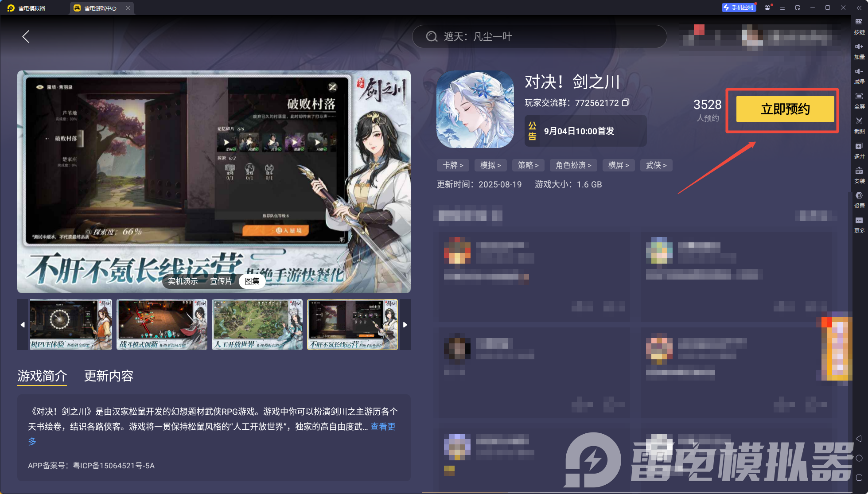Image resolution: width=868 pixels, height=494 pixels.
Task: Select the 图集 gallery option
Action: [252, 281]
